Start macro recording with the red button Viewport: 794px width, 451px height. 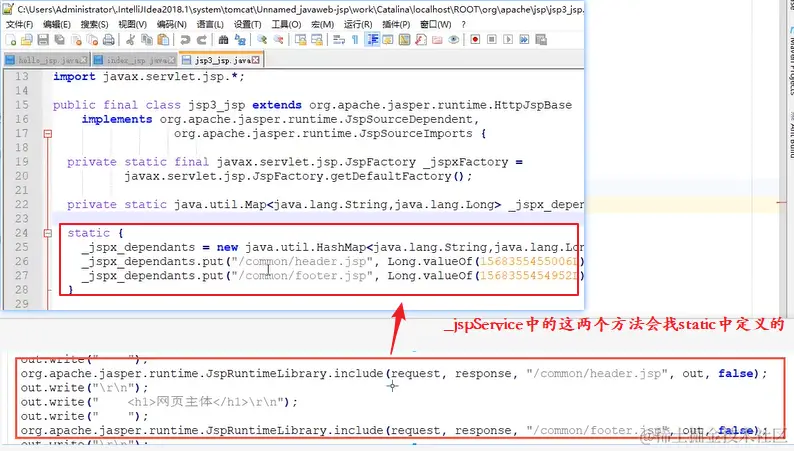coord(475,39)
